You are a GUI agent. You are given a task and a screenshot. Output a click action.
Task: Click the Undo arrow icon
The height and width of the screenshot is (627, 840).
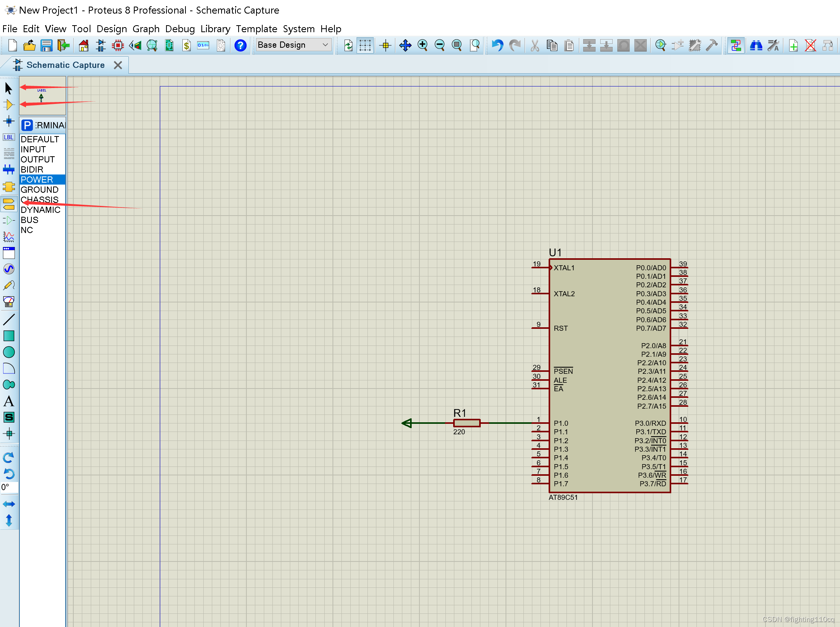coord(497,45)
